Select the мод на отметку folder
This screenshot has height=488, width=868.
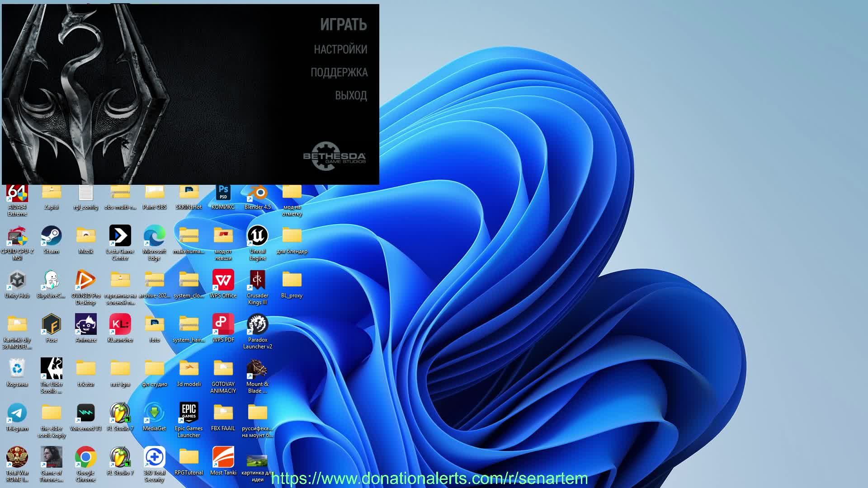tap(292, 201)
